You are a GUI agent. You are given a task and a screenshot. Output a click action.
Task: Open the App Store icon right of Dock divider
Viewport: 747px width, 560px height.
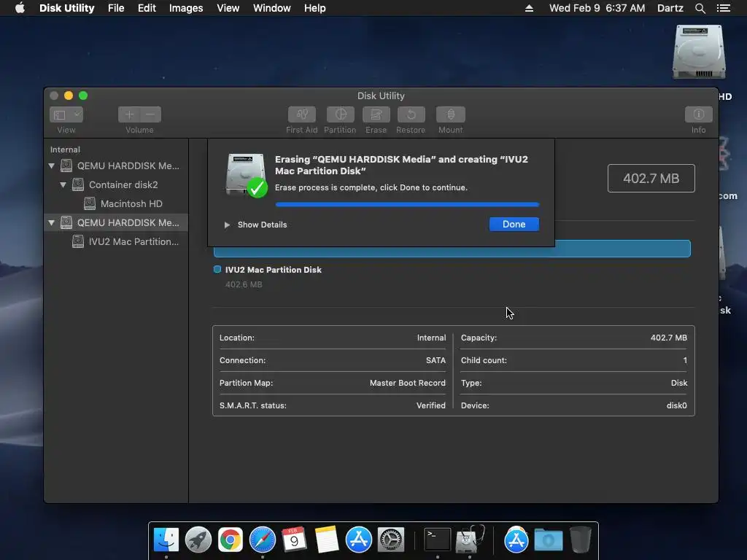coord(516,540)
